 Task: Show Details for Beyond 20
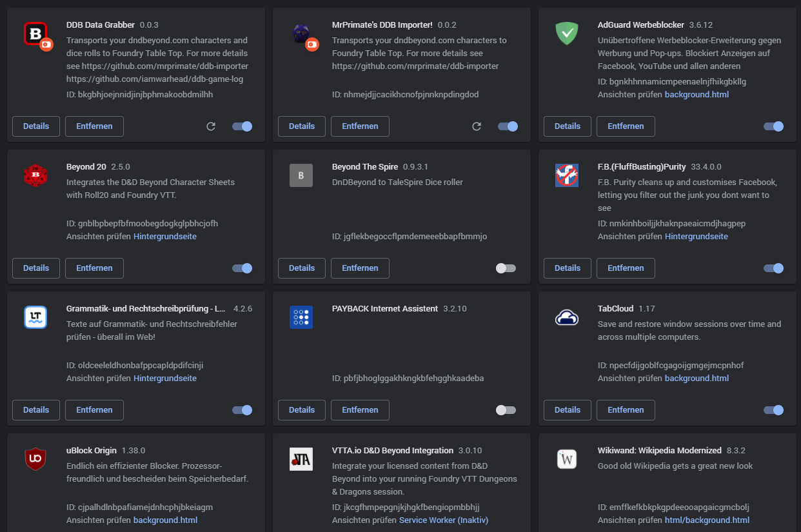pyautogui.click(x=36, y=268)
